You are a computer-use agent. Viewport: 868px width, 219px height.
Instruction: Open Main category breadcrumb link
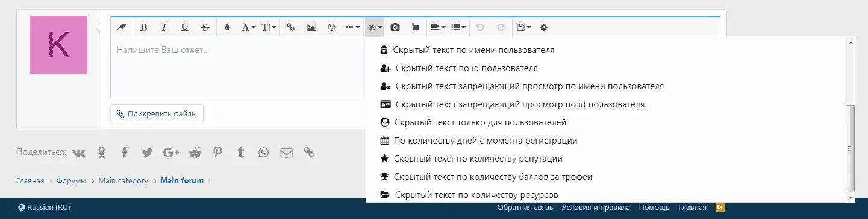pyautogui.click(x=123, y=180)
